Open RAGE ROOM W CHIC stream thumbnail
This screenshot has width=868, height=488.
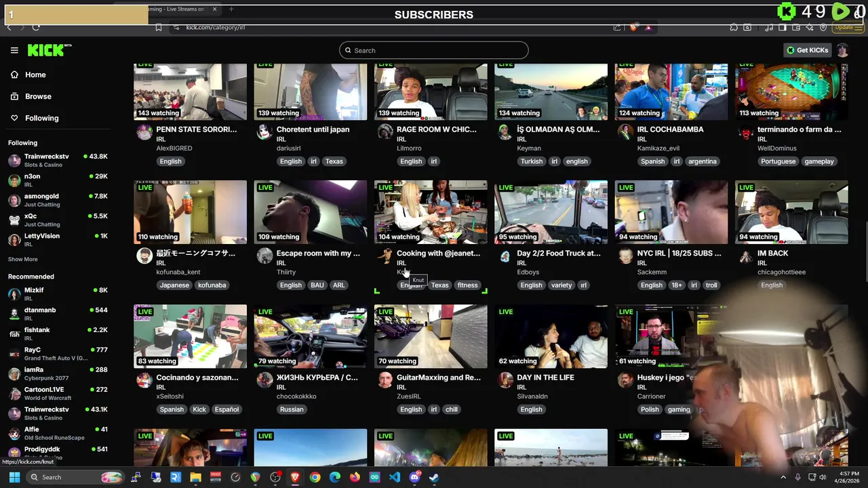point(431,91)
